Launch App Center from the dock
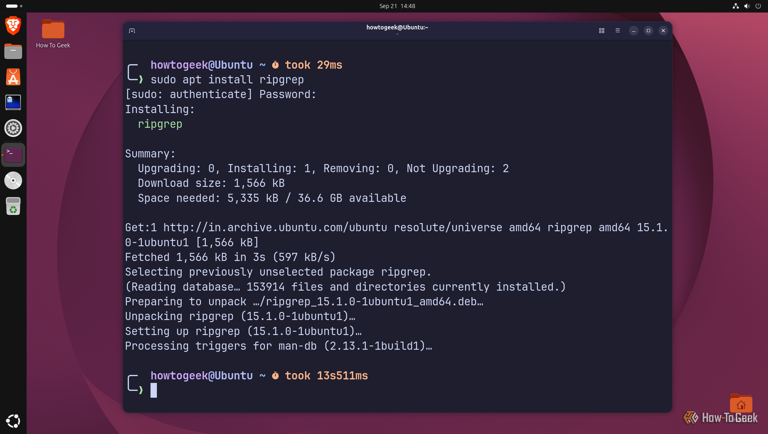768x434 pixels. click(x=13, y=77)
